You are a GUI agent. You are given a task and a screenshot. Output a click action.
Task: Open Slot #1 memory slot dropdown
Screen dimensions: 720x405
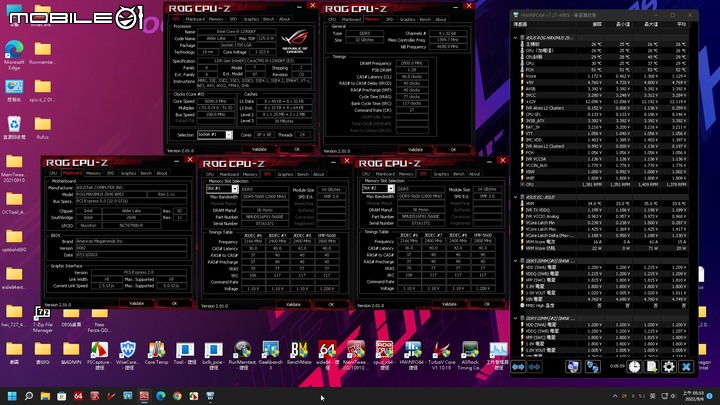222,189
